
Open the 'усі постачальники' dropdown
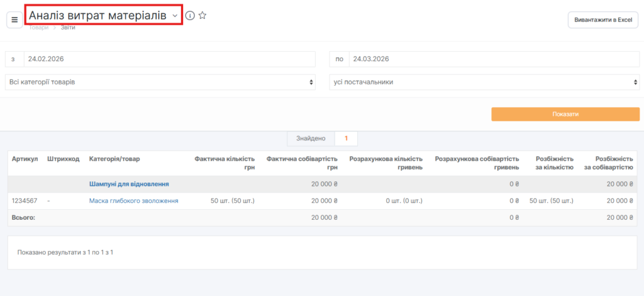[484, 82]
